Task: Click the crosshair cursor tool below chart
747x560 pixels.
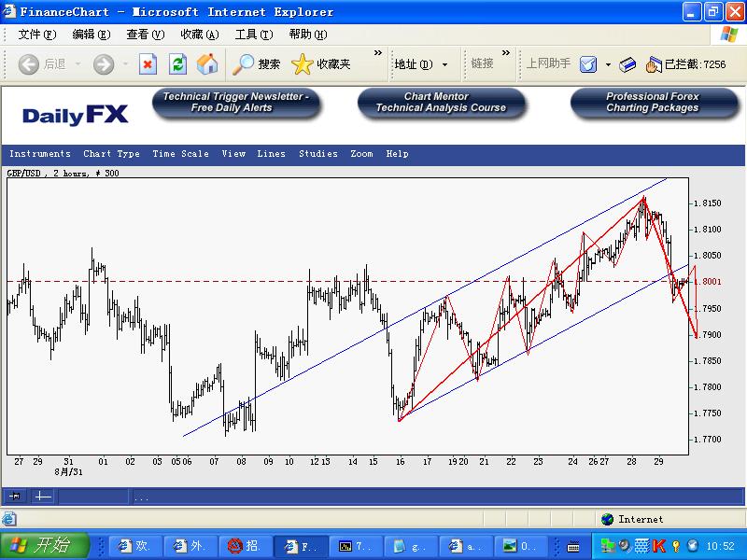Action: [42, 497]
